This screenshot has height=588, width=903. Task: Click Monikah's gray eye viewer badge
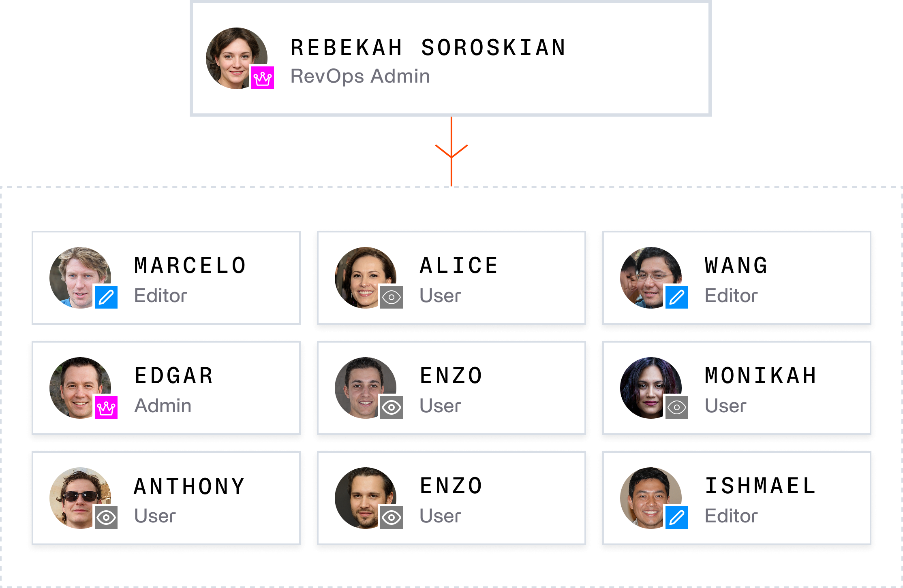coord(677,407)
